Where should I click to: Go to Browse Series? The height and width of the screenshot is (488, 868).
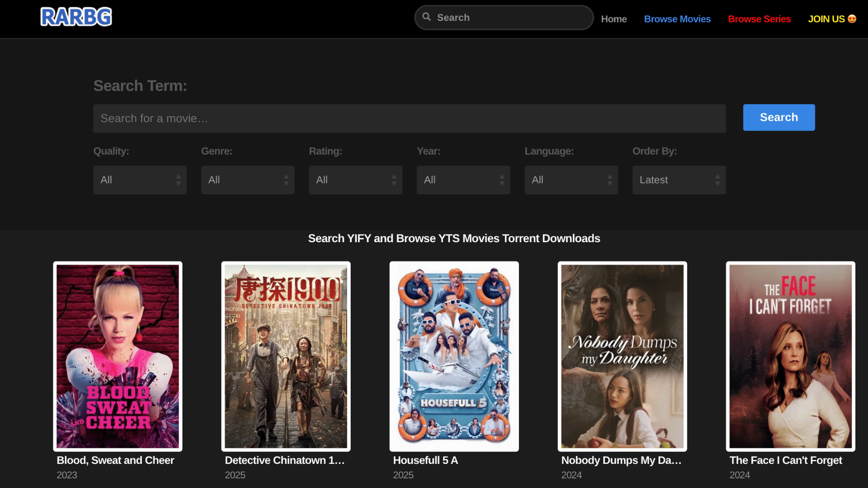click(x=759, y=19)
